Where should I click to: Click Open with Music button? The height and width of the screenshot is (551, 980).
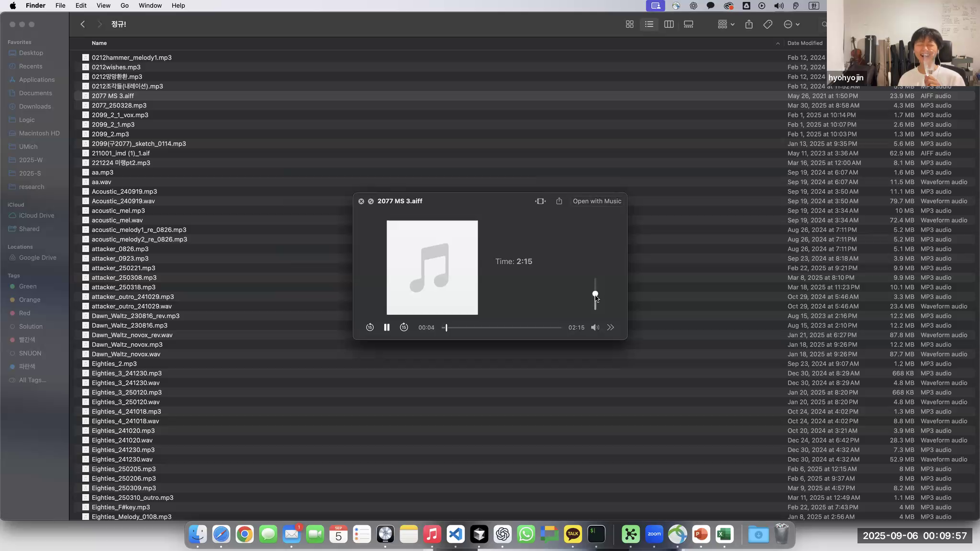click(x=597, y=201)
